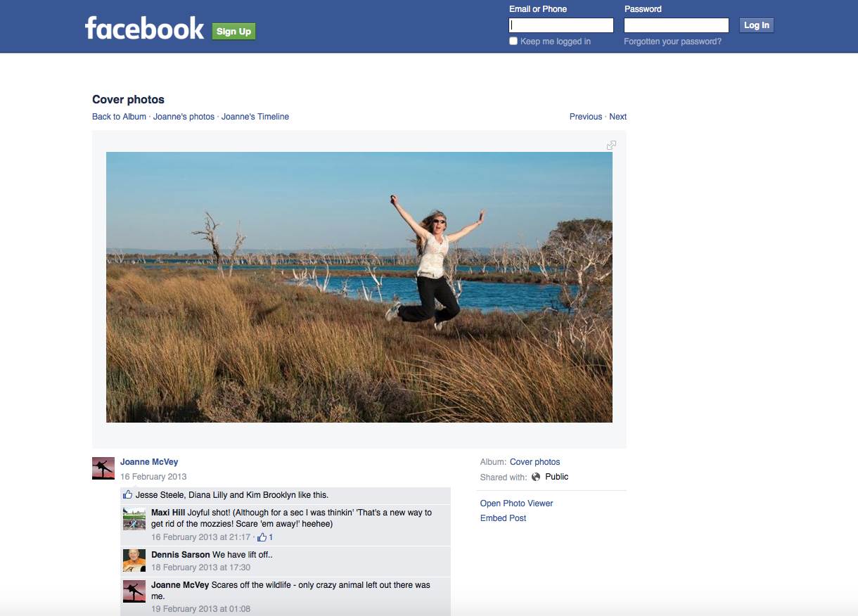Screen dimensions: 858x616
Task: Toggle the Keep me logged in checkbox
Action: click(x=513, y=41)
